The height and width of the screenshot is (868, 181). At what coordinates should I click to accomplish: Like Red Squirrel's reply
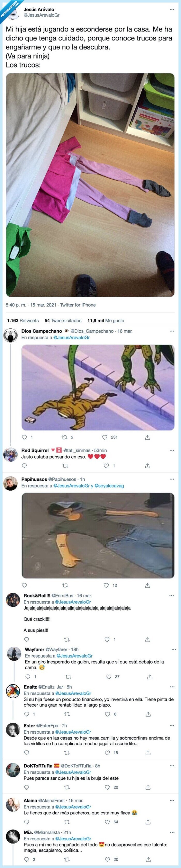click(106, 466)
